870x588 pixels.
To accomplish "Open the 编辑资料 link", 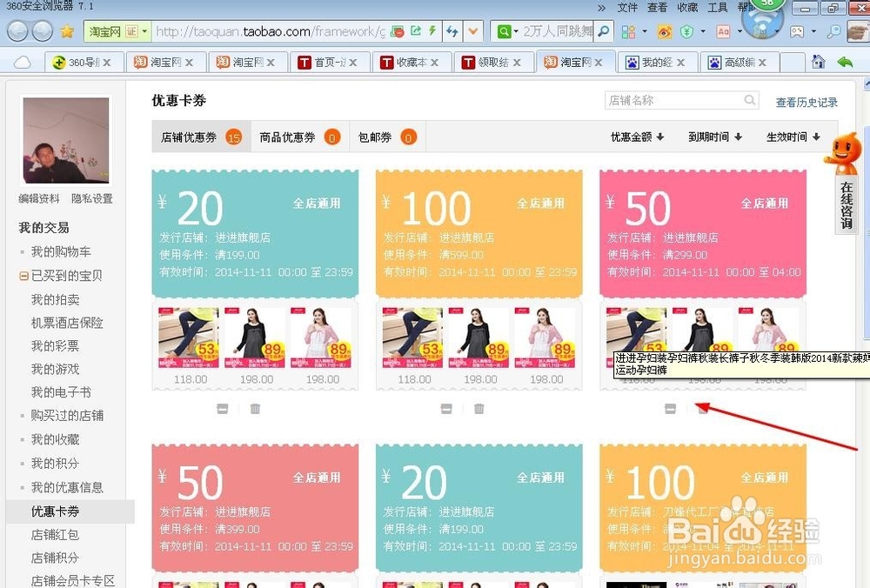I will pyautogui.click(x=39, y=198).
